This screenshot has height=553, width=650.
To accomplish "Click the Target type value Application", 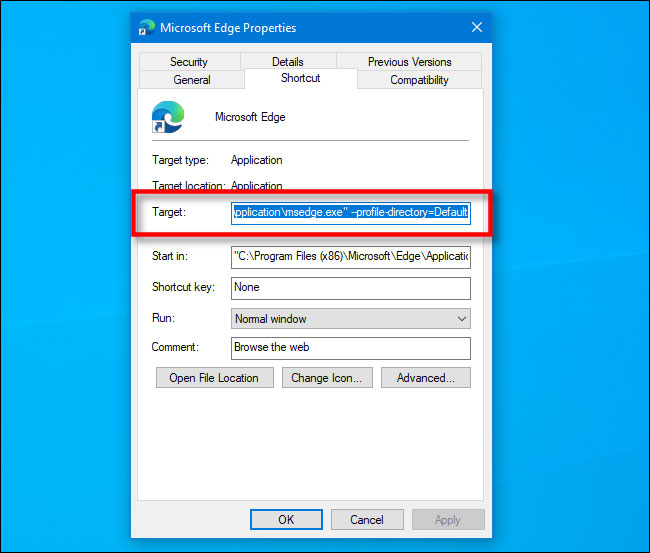I will pyautogui.click(x=257, y=160).
